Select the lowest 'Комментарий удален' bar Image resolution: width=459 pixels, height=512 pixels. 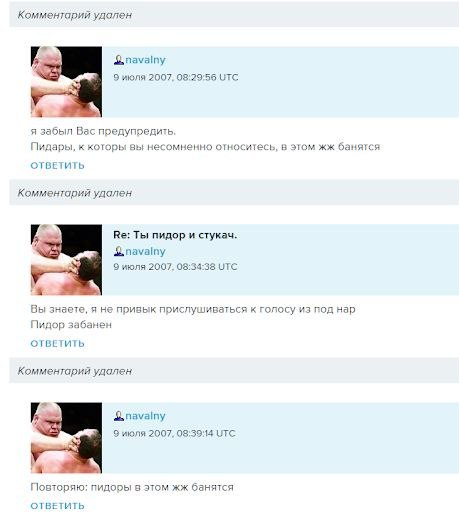coord(234,371)
